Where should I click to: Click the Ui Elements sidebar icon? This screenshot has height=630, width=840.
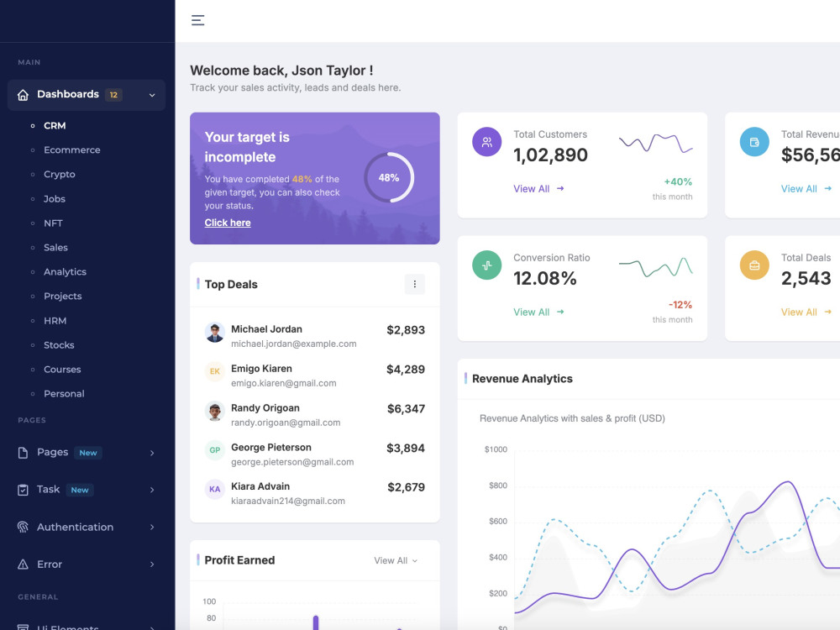coord(23,627)
